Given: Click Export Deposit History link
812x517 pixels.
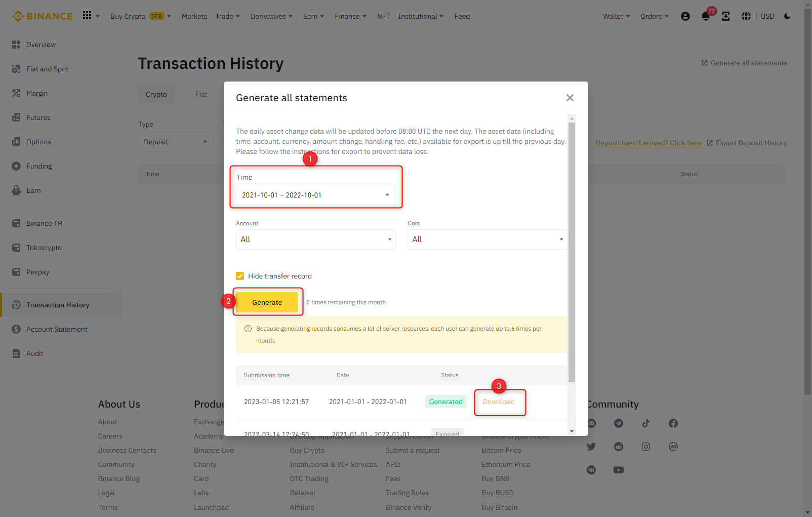Looking at the screenshot, I should tap(747, 143).
